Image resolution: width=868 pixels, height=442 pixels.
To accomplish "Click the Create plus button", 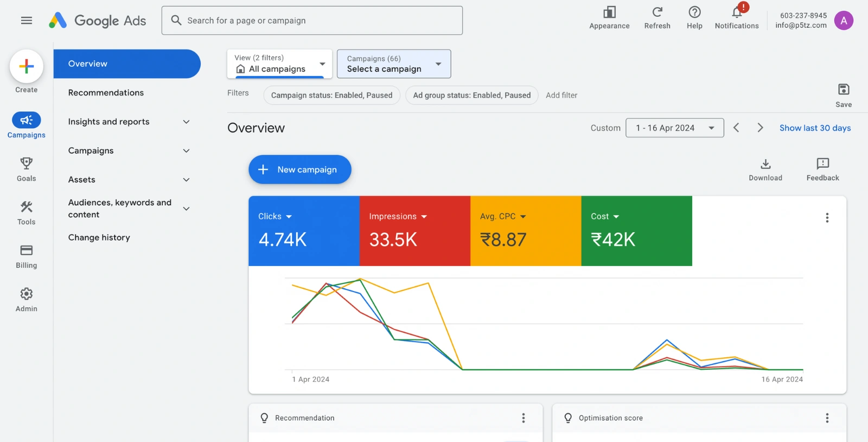I will 27,66.
